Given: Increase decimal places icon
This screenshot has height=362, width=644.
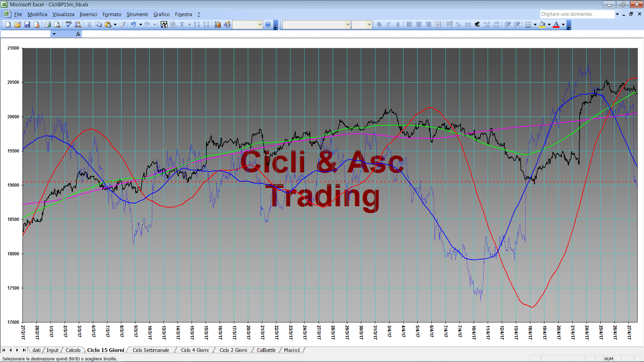Looking at the screenshot, I should [x=487, y=24].
